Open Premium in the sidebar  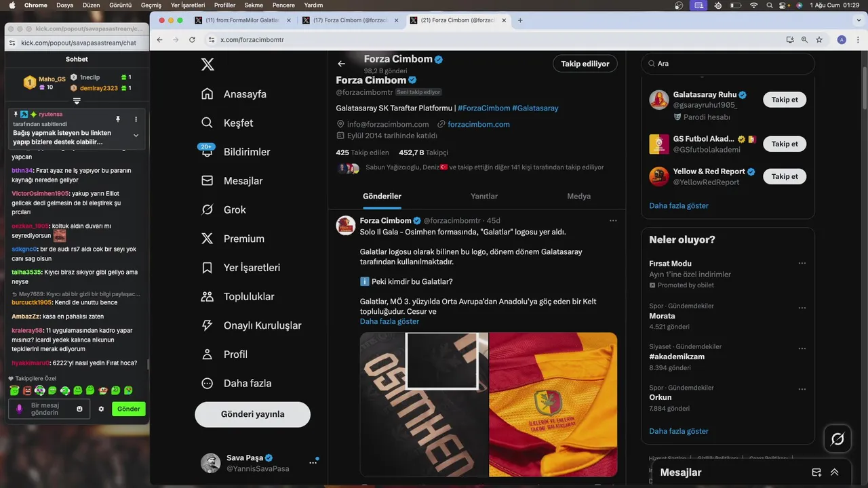pyautogui.click(x=231, y=239)
